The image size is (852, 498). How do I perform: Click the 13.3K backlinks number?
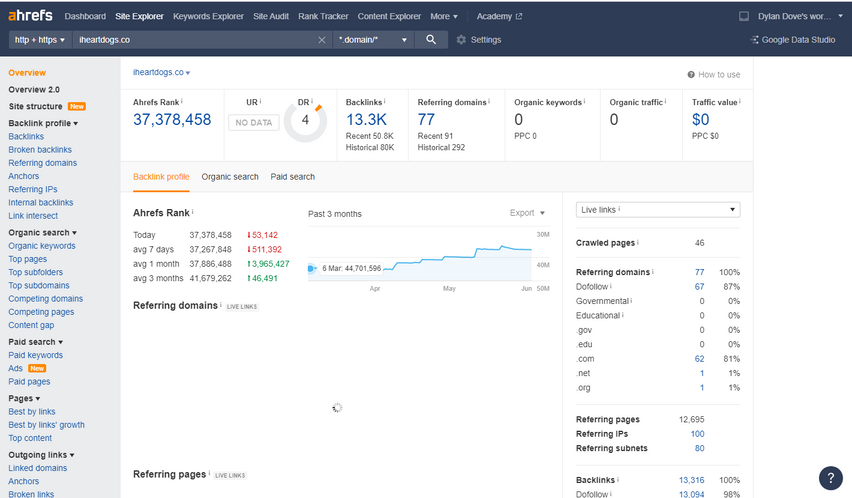(366, 119)
